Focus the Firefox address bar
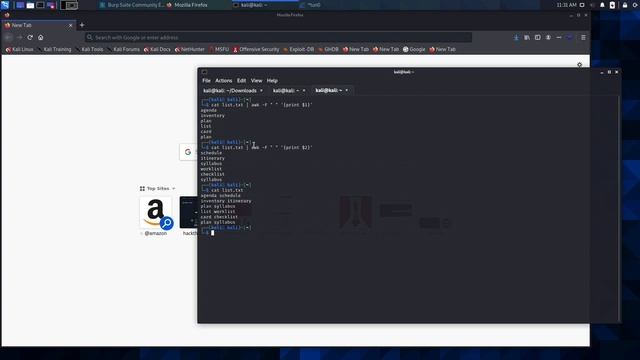The height and width of the screenshot is (360, 640). coord(278,37)
